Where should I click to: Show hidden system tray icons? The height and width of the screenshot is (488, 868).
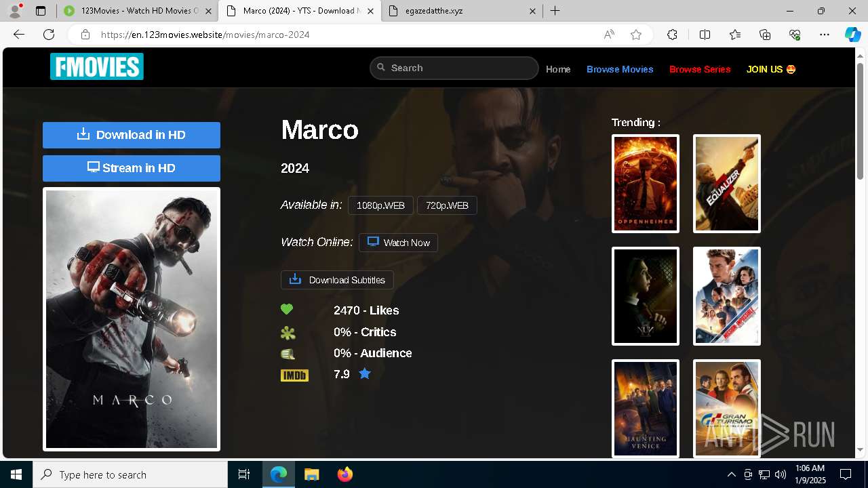coord(731,474)
